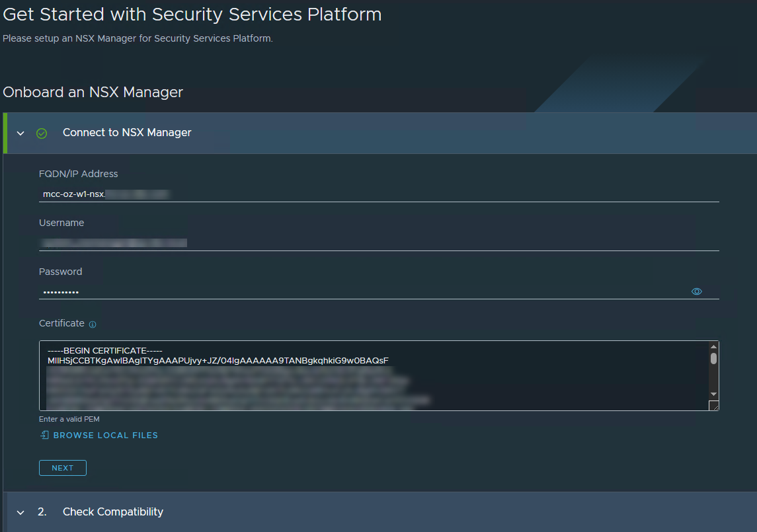Image resolution: width=757 pixels, height=532 pixels.
Task: Expand the Check Compatibility chevron
Action: [20, 513]
